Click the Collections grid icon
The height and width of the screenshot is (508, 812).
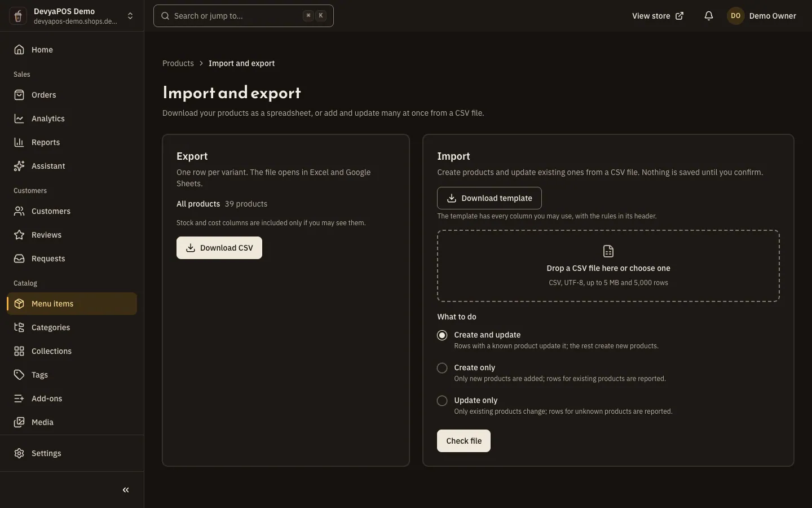[x=19, y=351]
